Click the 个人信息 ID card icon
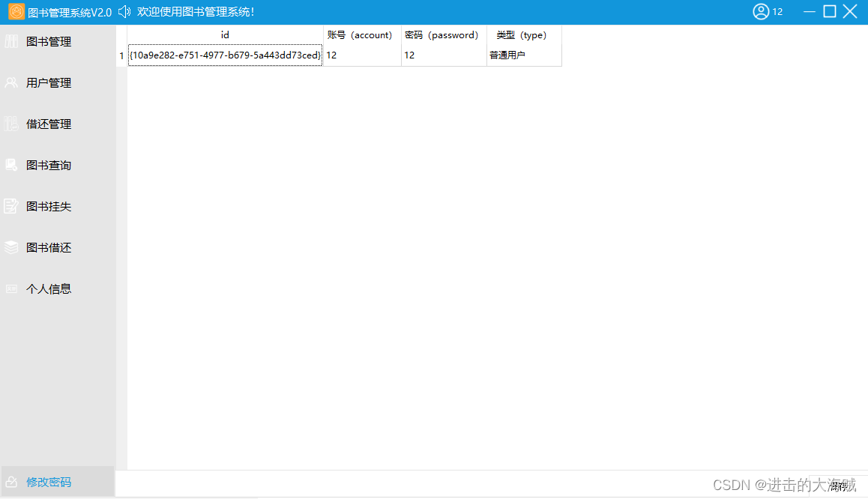Viewport: 868px width, 499px height. tap(12, 288)
